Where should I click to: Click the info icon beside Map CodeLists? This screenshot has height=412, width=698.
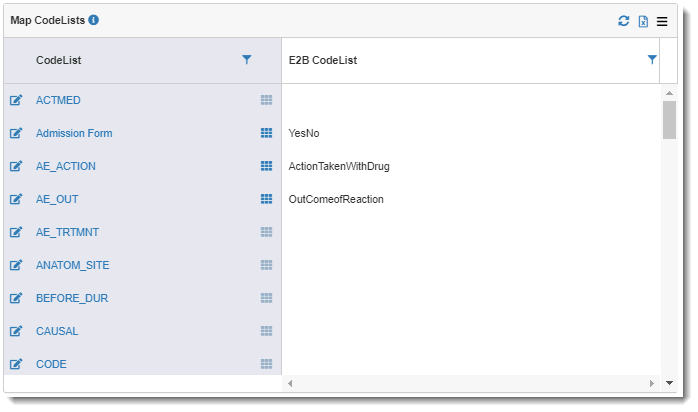coord(93,20)
